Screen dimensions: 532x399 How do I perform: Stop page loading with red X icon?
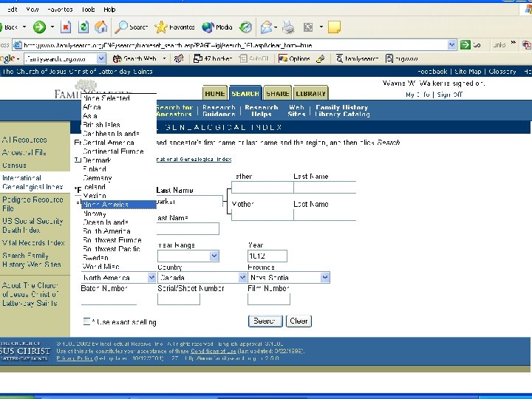coord(66,27)
